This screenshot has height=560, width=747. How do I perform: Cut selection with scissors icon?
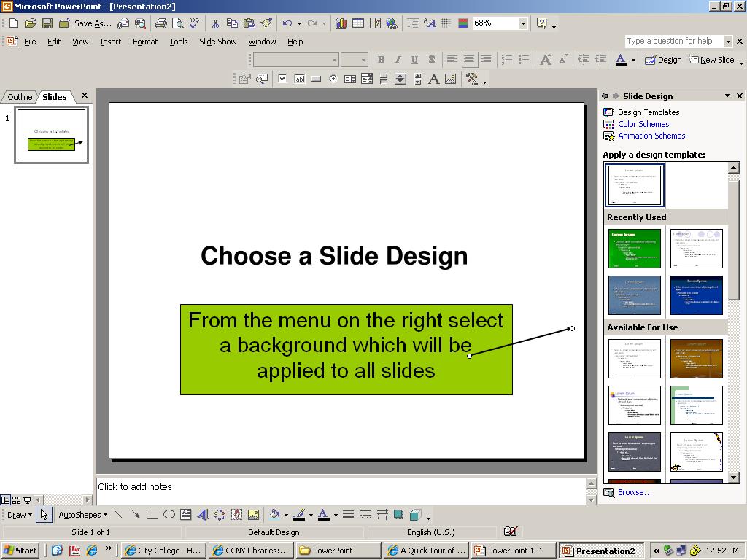(215, 23)
